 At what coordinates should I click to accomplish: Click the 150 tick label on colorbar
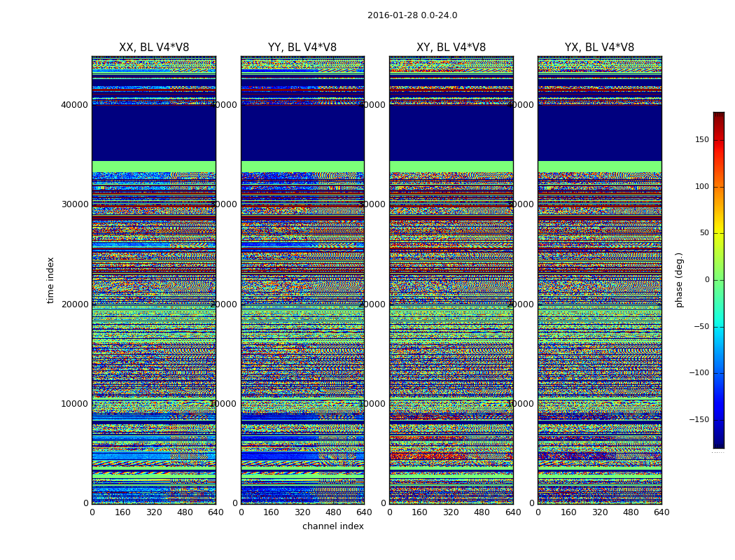pyautogui.click(x=701, y=140)
